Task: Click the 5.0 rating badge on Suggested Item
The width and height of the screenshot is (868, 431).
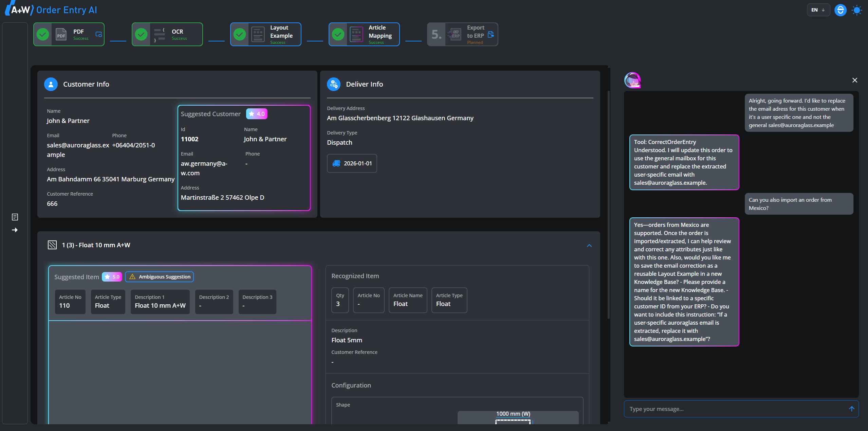Action: tap(112, 277)
